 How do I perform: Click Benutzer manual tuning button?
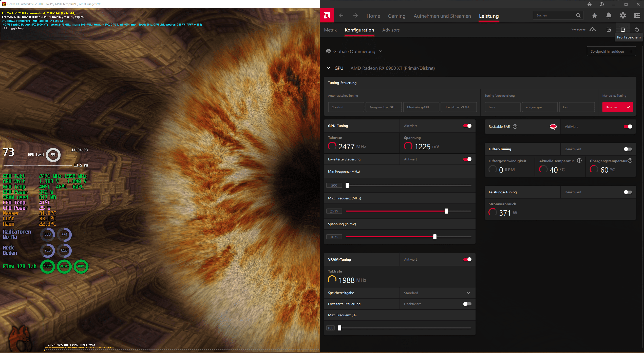[618, 107]
